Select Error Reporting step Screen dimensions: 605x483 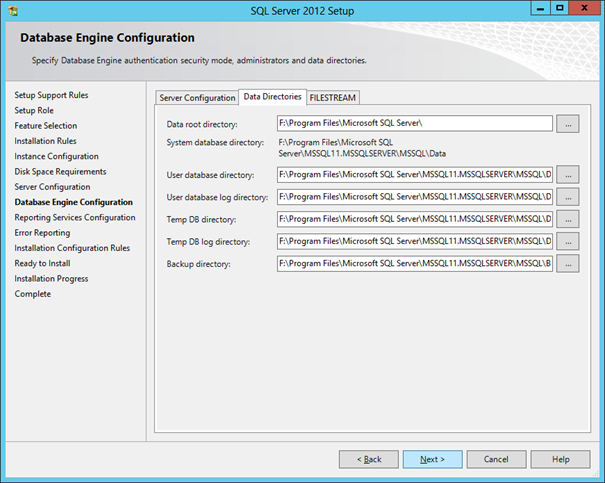42,233
